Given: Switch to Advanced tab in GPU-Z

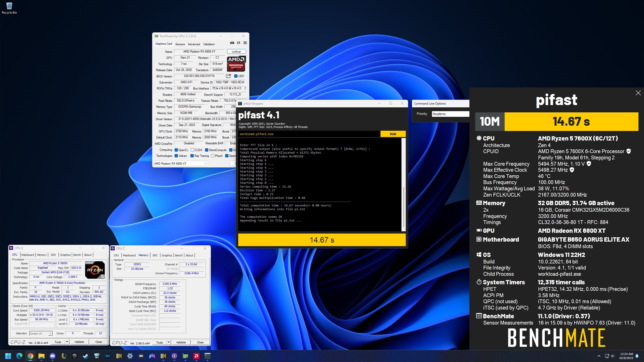Looking at the screenshot, I should pos(194,44).
